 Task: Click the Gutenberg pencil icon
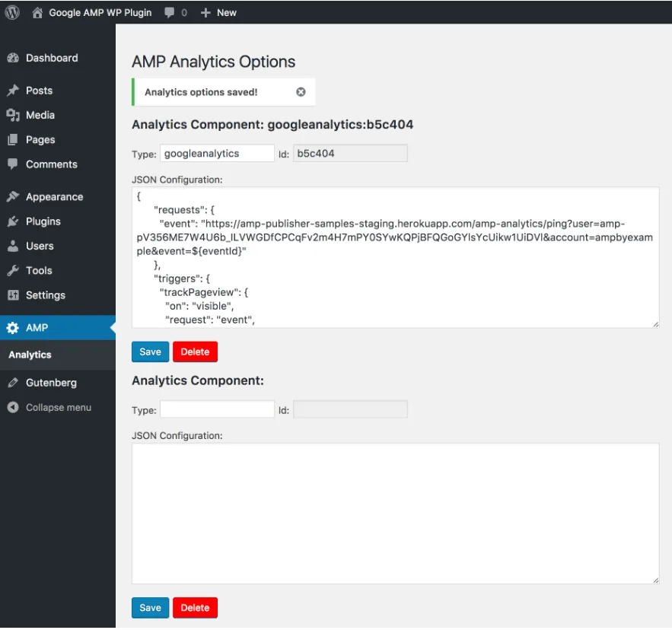click(13, 383)
